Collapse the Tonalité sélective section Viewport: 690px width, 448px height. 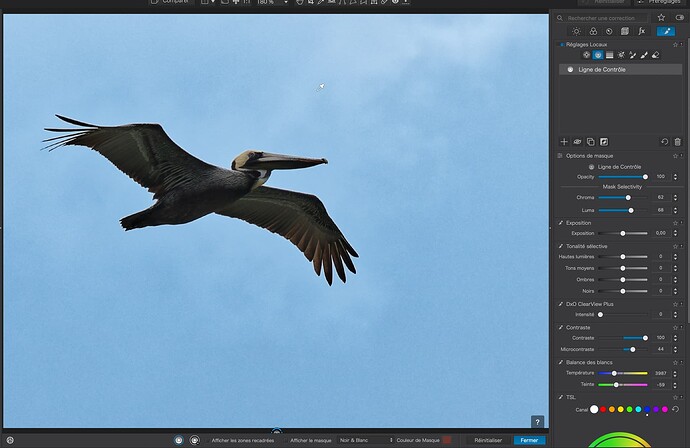pos(586,246)
